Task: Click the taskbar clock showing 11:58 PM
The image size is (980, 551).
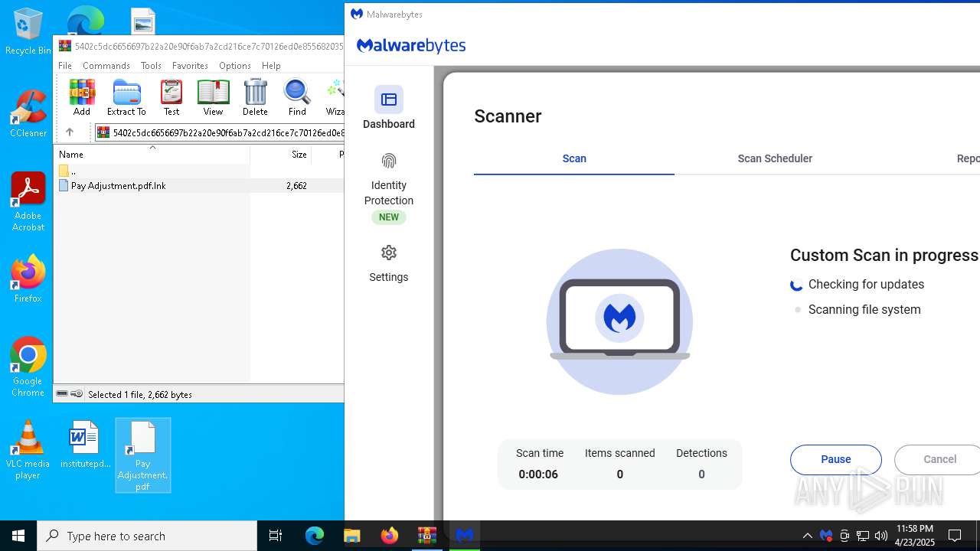Action: click(915, 536)
